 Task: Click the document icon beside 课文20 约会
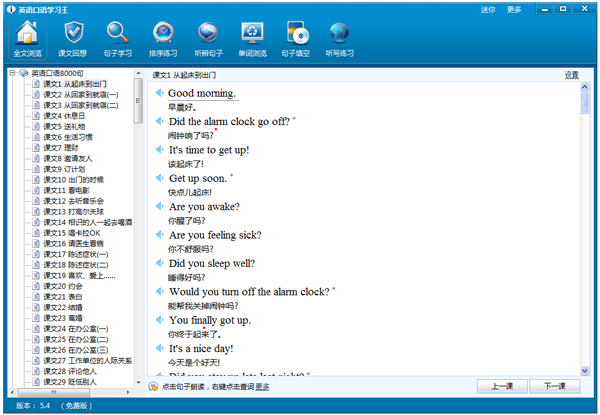(x=36, y=286)
